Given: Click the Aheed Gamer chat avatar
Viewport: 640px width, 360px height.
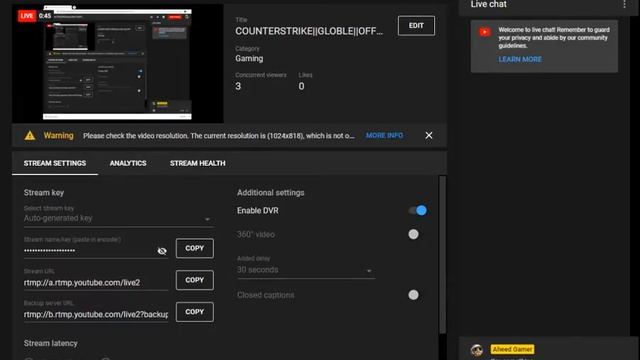Looking at the screenshot, I should coord(477,350).
